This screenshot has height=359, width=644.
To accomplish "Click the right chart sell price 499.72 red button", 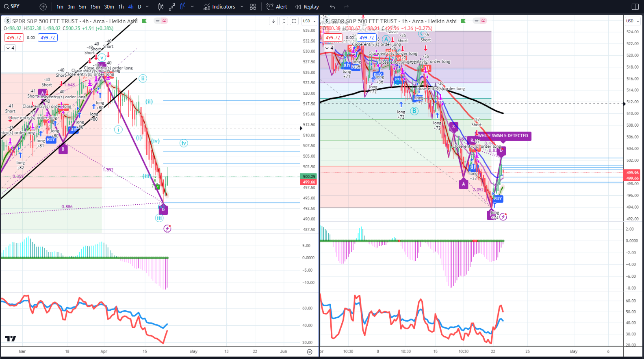I will tap(333, 38).
